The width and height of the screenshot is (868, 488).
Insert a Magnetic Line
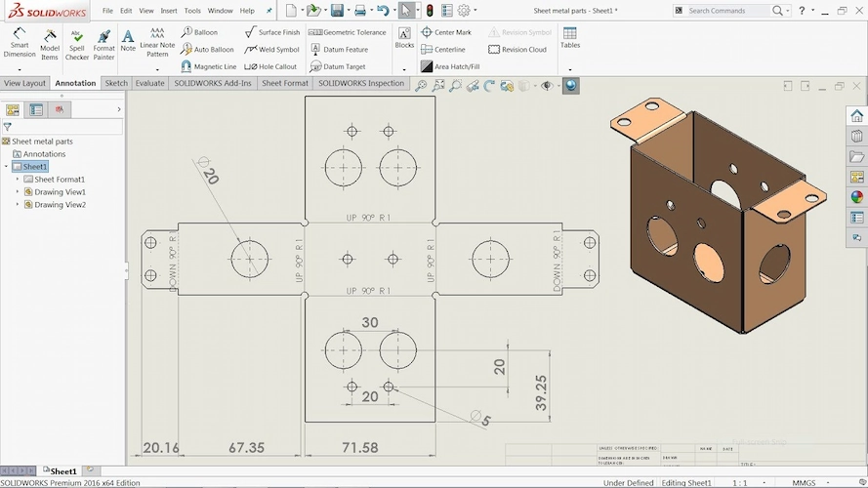pos(209,66)
